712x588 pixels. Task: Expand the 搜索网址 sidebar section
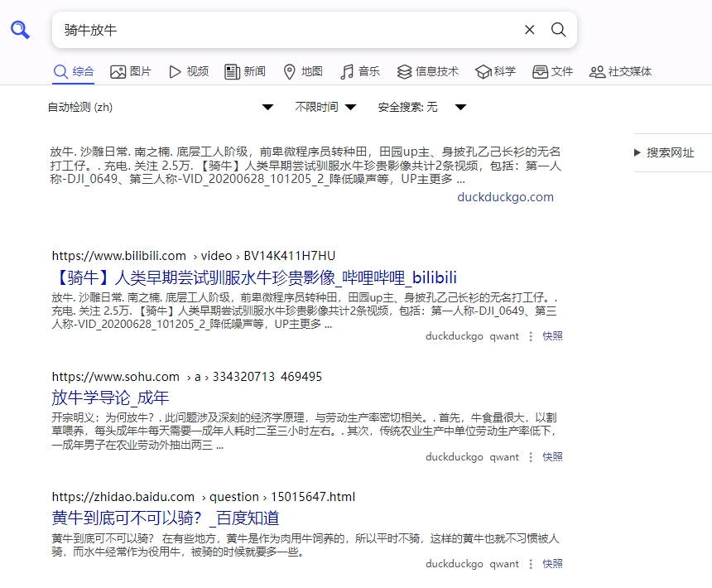[664, 152]
